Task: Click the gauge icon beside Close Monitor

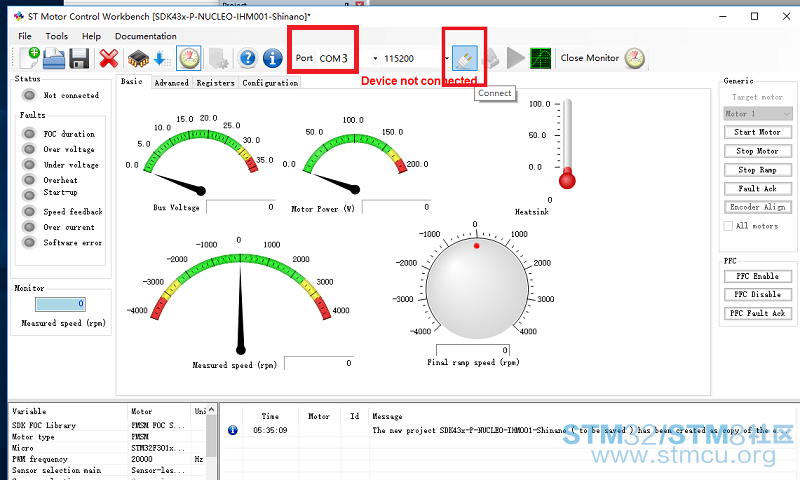Action: [635, 58]
